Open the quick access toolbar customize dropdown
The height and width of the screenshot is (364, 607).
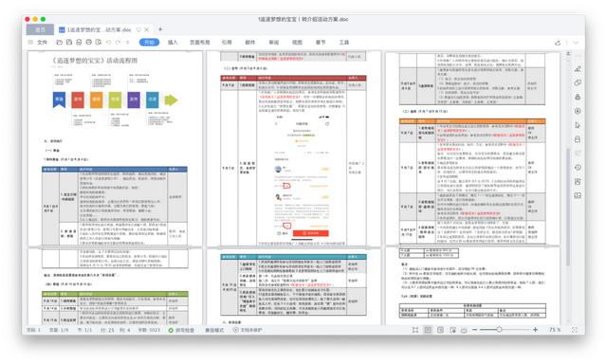(127, 42)
